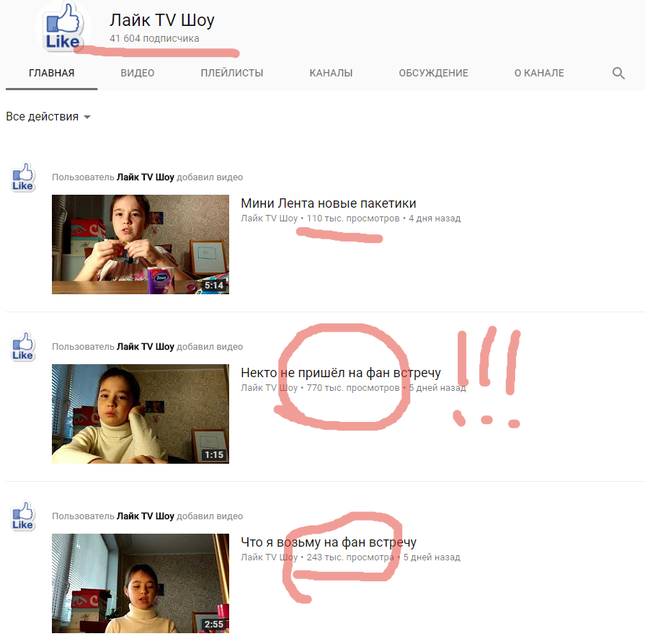Image resolution: width=645 pixels, height=644 pixels.
Task: Click 41 604 подписчика subscriber count
Action: point(154,38)
